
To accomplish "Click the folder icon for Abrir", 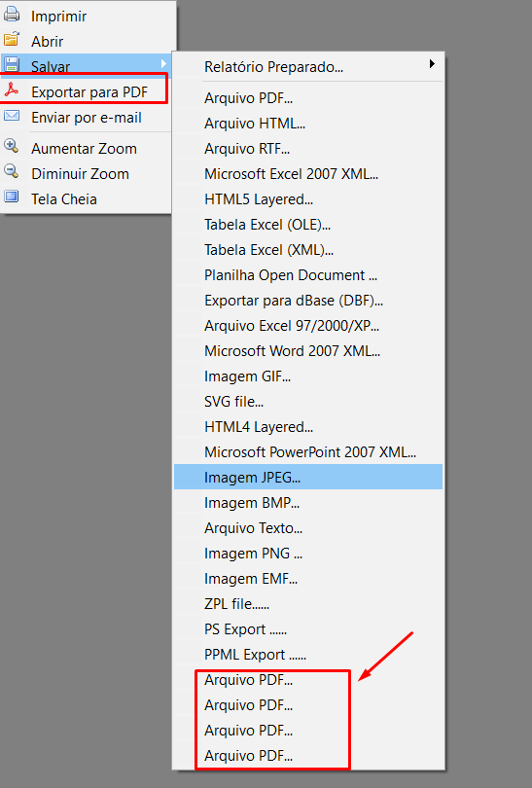I will pyautogui.click(x=12, y=39).
